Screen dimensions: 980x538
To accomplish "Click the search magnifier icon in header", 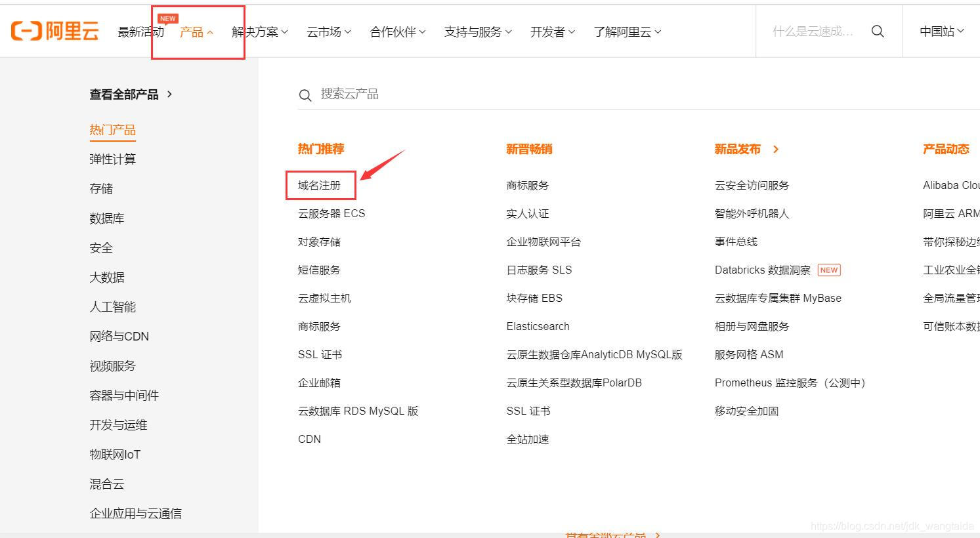I will pyautogui.click(x=878, y=31).
